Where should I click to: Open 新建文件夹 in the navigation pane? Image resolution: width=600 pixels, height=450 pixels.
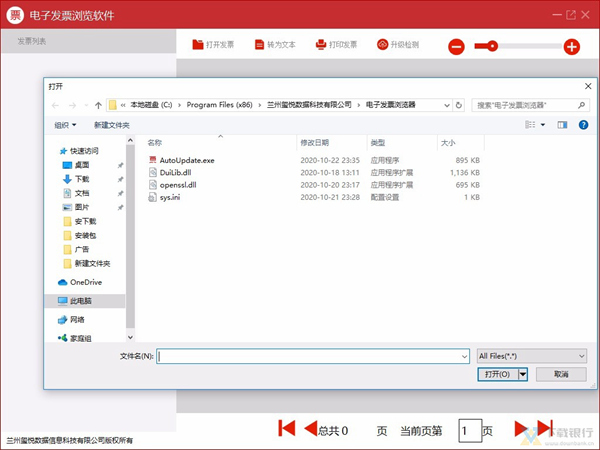point(92,263)
